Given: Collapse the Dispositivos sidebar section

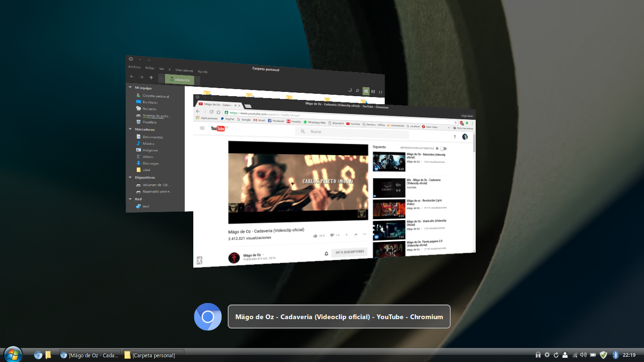Looking at the screenshot, I should 130,177.
